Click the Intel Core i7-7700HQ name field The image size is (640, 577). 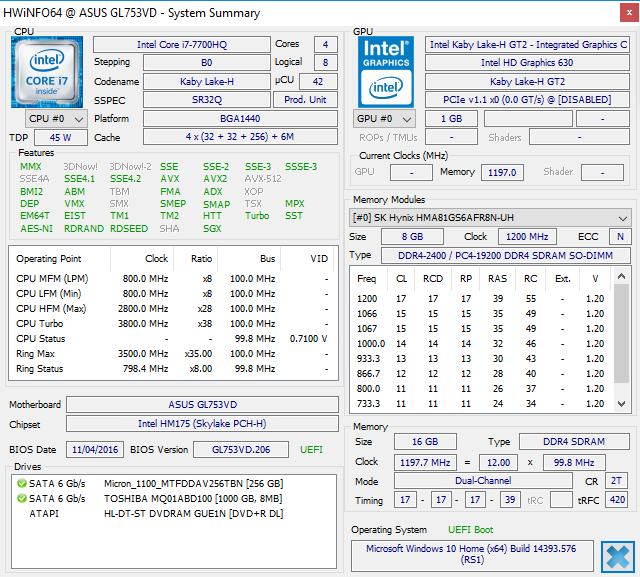pyautogui.click(x=181, y=45)
